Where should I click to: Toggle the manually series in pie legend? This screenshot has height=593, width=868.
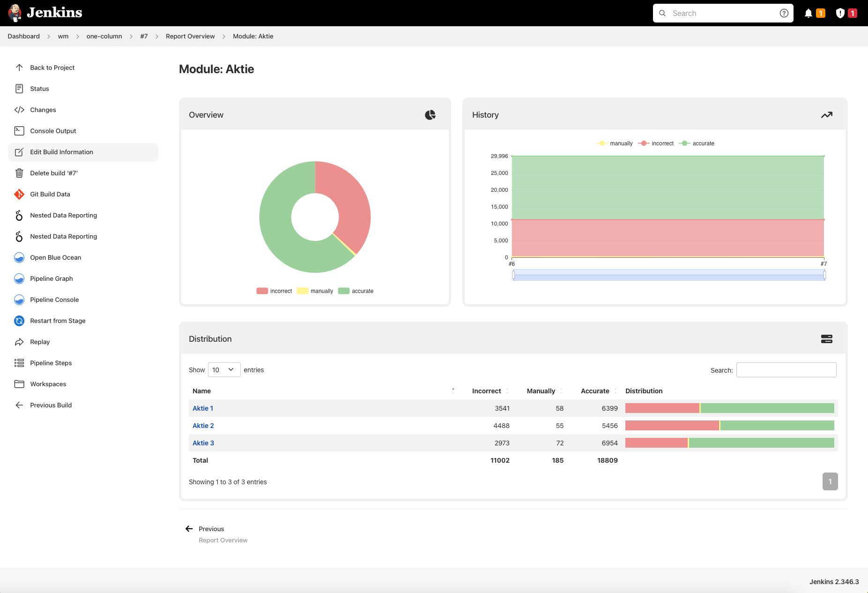coord(315,291)
